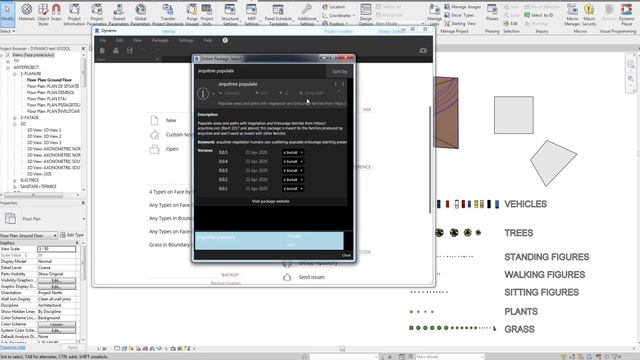This screenshot has height=360, width=640.
Task: Click Dynamo save toolbar icon
Action: pyautogui.click(x=129, y=51)
